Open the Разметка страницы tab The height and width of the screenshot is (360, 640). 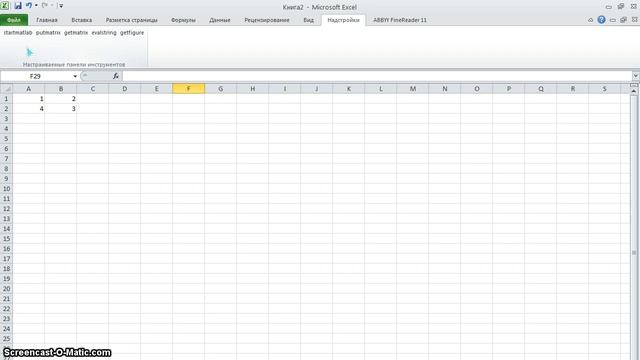(x=131, y=20)
